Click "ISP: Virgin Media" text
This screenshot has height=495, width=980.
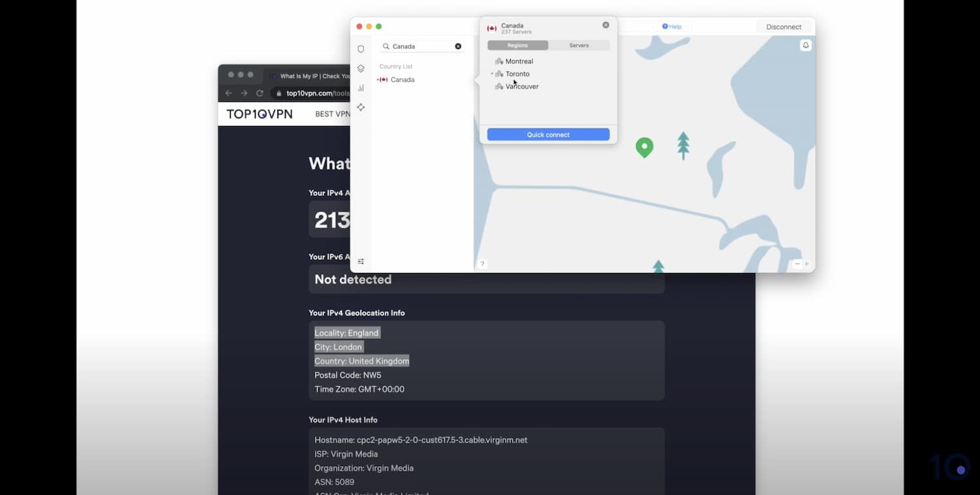(346, 454)
